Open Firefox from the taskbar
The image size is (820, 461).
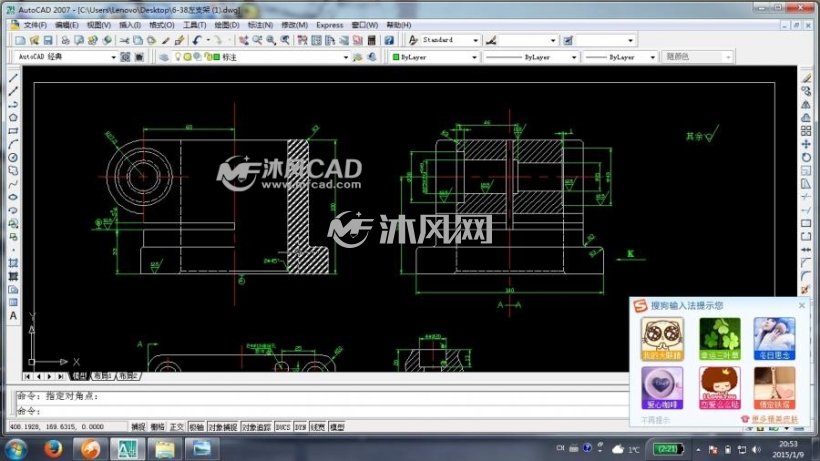point(52,448)
